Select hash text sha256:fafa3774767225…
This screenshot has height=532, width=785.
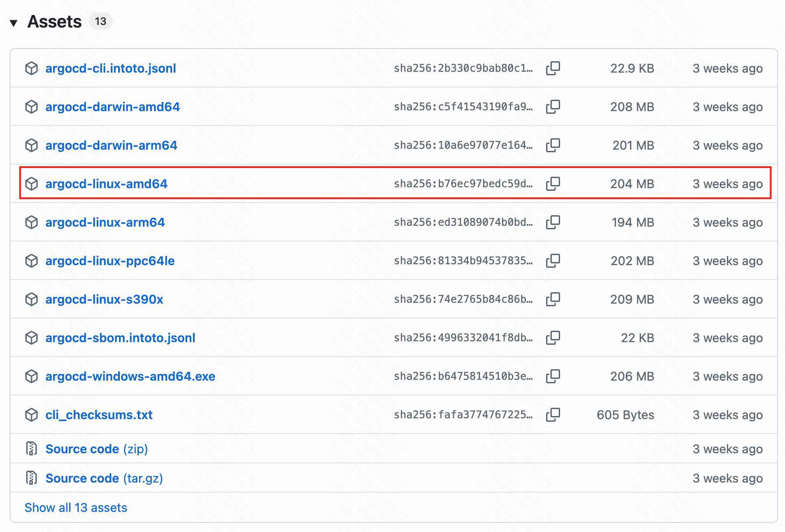point(463,415)
